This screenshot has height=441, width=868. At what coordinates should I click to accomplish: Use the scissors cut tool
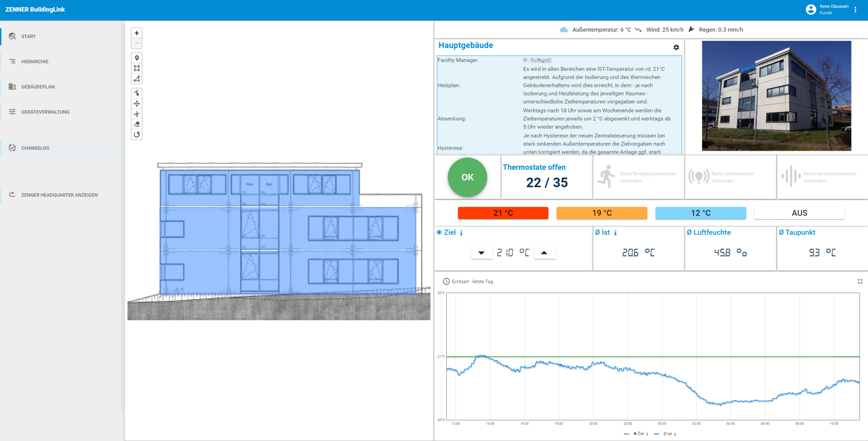(136, 114)
